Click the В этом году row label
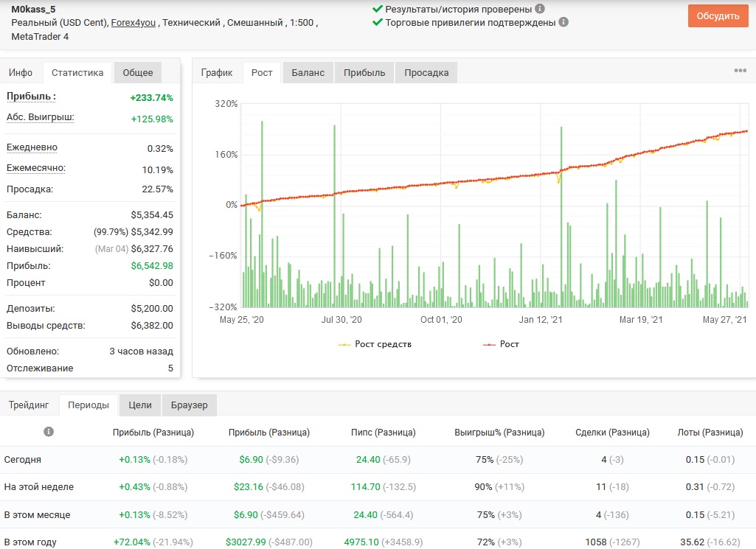 coord(30,542)
